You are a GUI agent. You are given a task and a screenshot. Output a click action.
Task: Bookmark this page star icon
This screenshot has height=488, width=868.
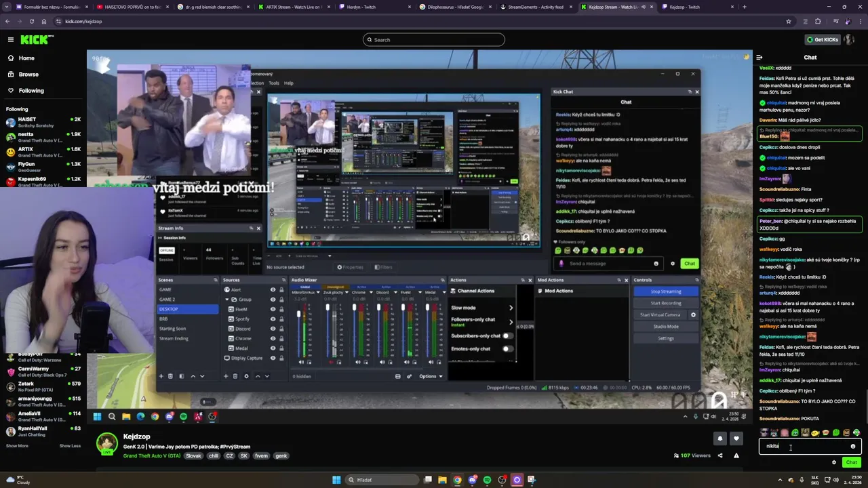pos(788,21)
